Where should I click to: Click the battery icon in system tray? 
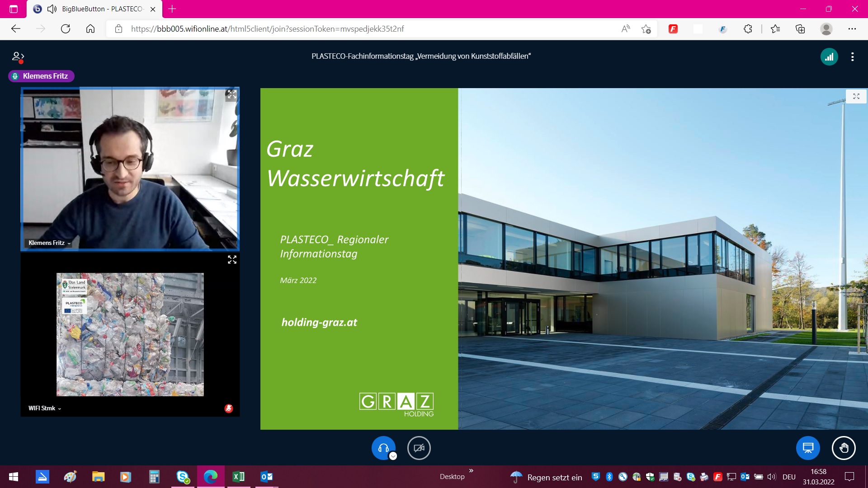point(758,477)
